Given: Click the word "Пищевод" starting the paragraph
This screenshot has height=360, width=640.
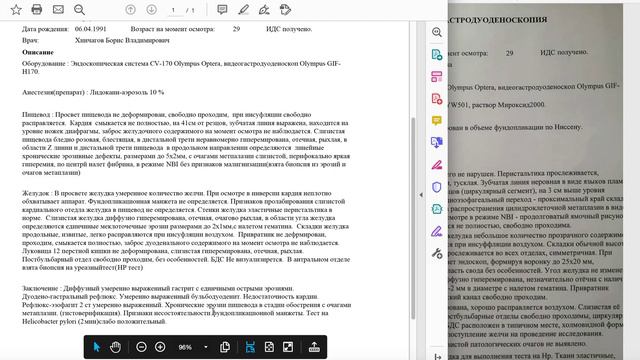Looking at the screenshot, I should pos(36,115).
